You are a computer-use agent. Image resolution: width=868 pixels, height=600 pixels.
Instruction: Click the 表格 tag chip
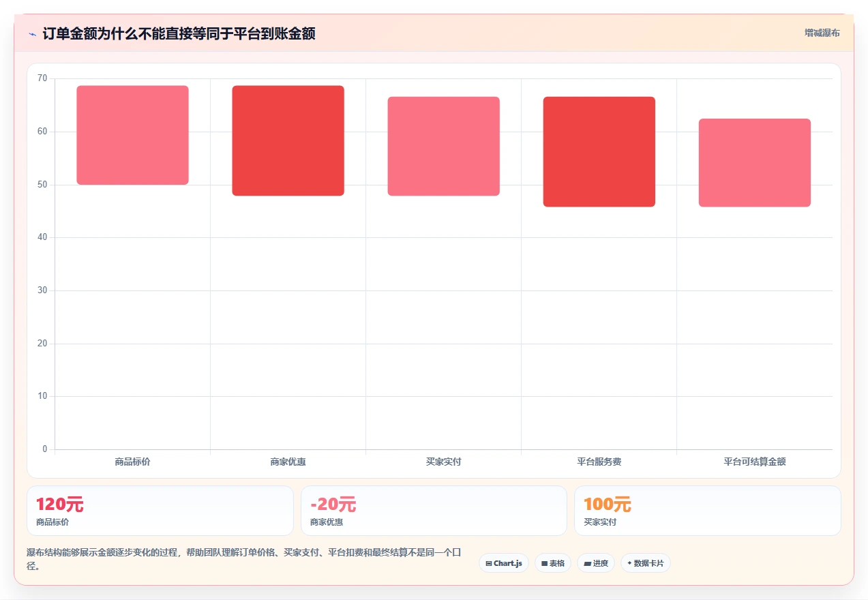coord(553,563)
